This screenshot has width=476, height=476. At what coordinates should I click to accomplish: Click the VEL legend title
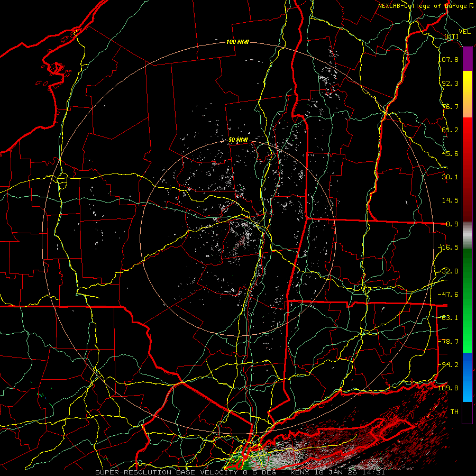(x=464, y=32)
